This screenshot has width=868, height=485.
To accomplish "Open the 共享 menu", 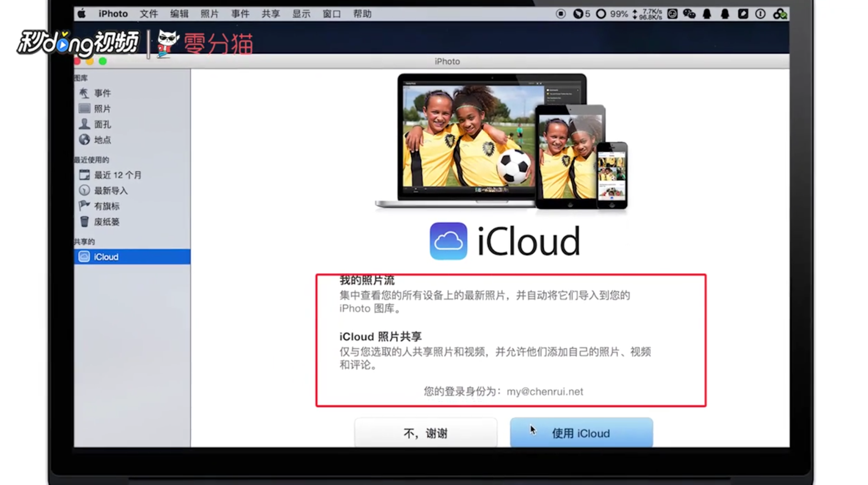I will pos(270,14).
